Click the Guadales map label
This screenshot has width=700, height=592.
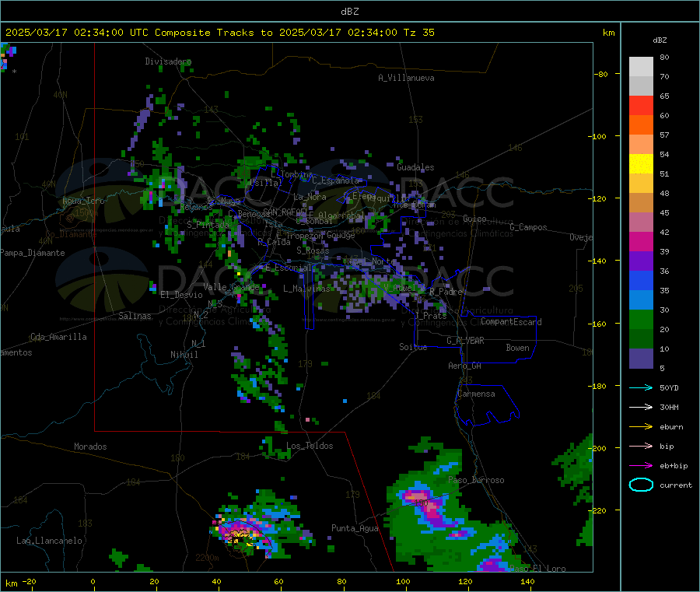click(x=415, y=167)
